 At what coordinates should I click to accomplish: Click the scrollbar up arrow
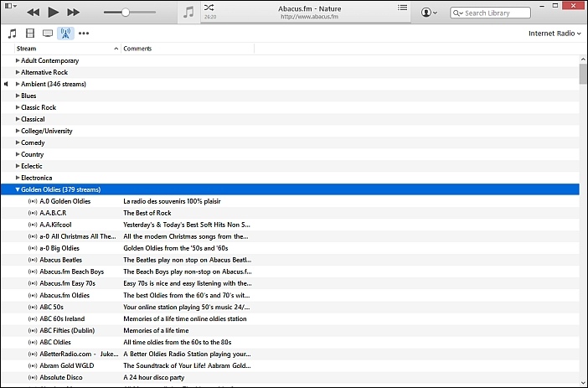(583, 59)
